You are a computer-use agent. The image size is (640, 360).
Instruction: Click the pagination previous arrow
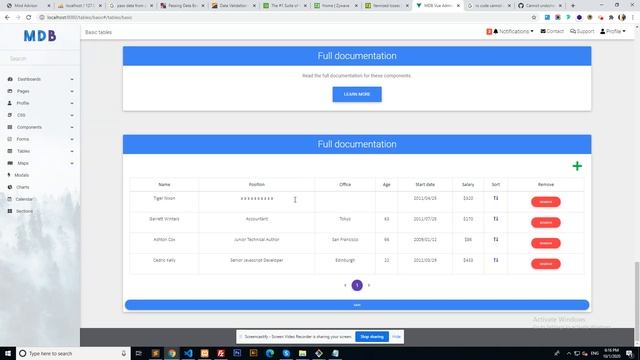click(x=345, y=285)
